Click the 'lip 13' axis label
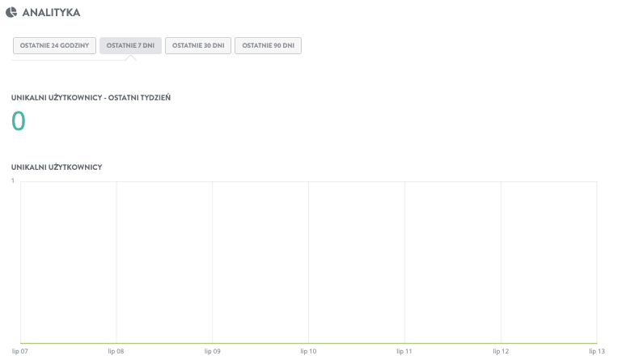Screen dimensions: 622x364 [597, 351]
